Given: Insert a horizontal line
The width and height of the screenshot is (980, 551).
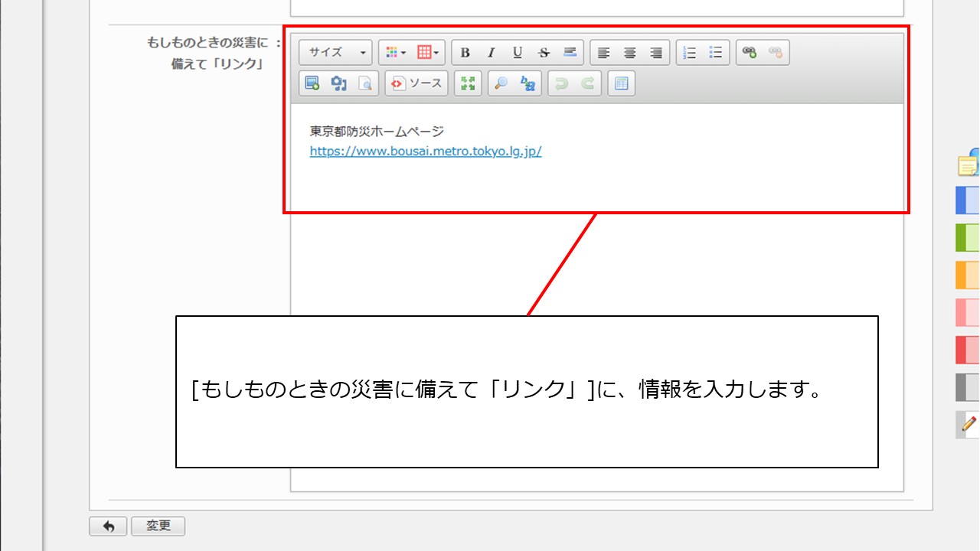Looking at the screenshot, I should point(570,53).
